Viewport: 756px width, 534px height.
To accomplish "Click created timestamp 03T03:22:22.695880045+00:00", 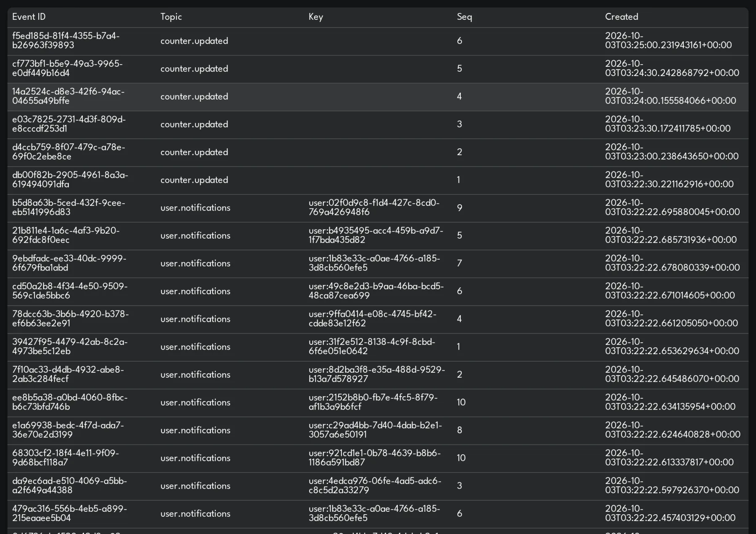I will click(672, 212).
